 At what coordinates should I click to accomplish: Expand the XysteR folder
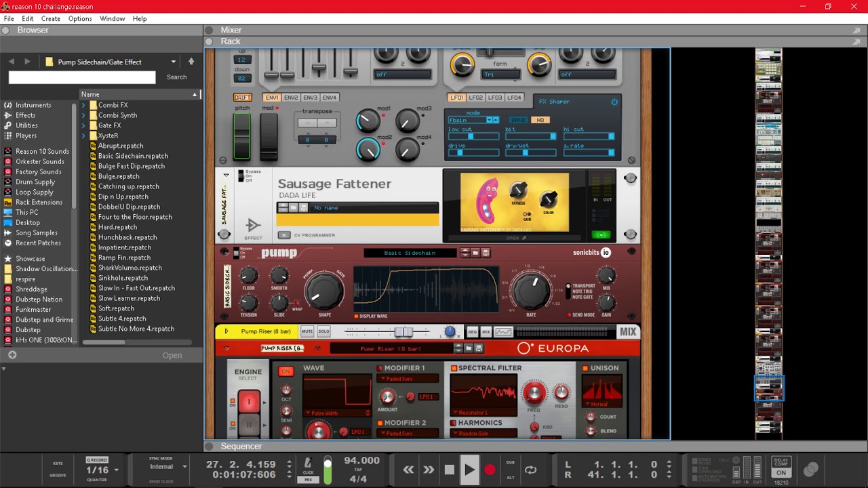coord(84,136)
